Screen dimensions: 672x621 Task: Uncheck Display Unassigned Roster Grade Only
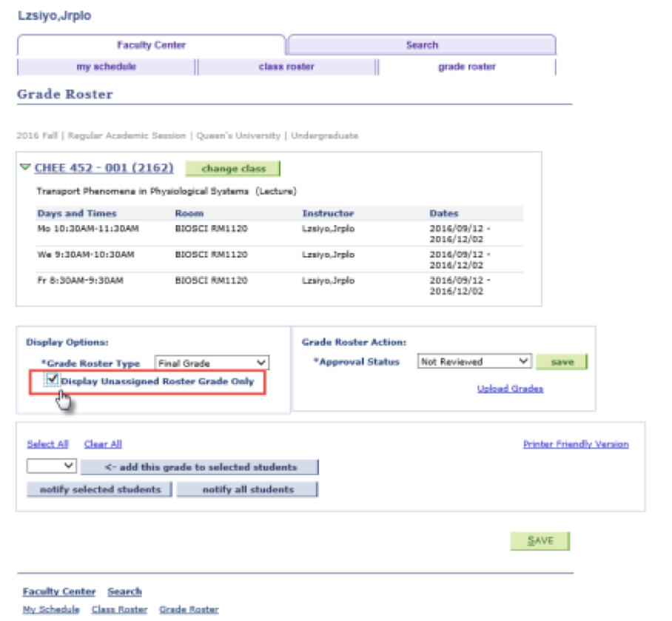(52, 380)
